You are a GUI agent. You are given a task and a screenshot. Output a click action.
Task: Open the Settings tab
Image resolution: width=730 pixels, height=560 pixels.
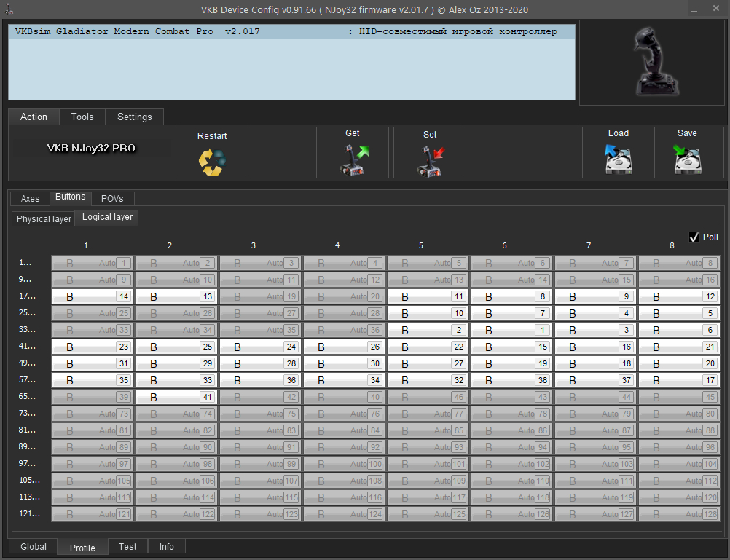[135, 117]
